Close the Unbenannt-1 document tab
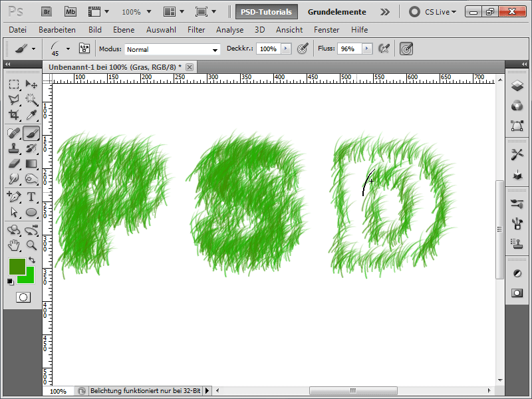The image size is (532, 399). tap(190, 67)
